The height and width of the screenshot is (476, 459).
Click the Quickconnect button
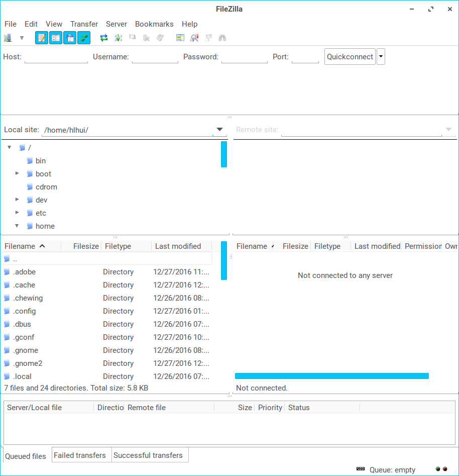[350, 57]
